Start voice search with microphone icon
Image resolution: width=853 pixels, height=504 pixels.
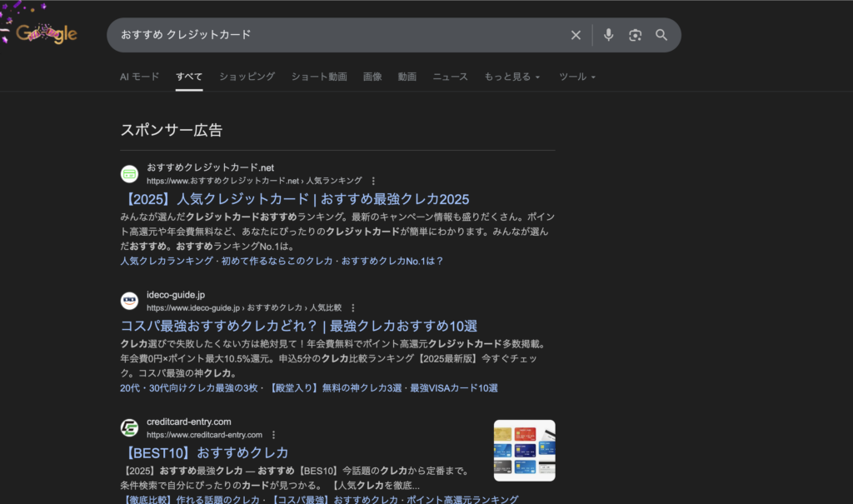[x=609, y=35]
